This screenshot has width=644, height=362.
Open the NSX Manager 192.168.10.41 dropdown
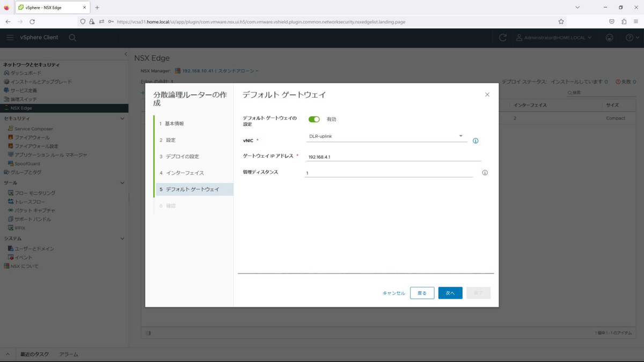[217, 71]
